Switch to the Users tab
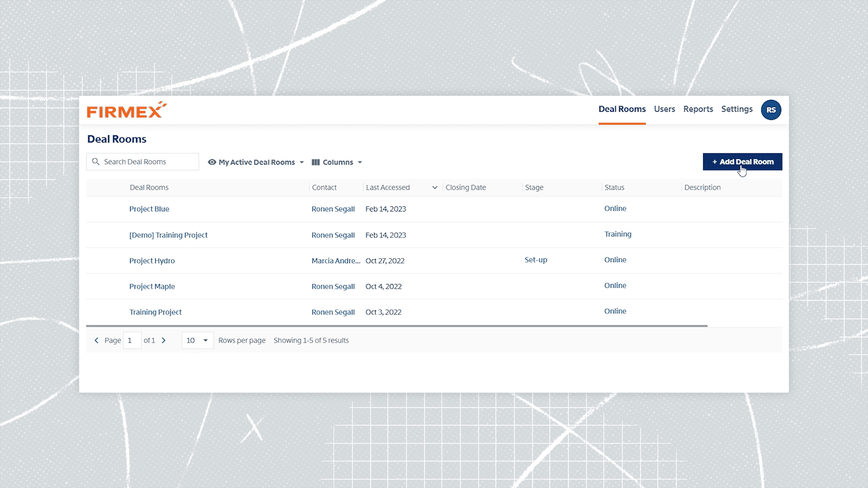The image size is (868, 488). 664,109
